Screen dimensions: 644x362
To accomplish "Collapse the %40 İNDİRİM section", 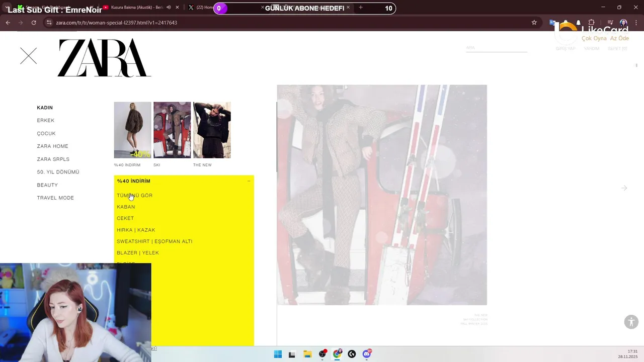I will click(249, 181).
